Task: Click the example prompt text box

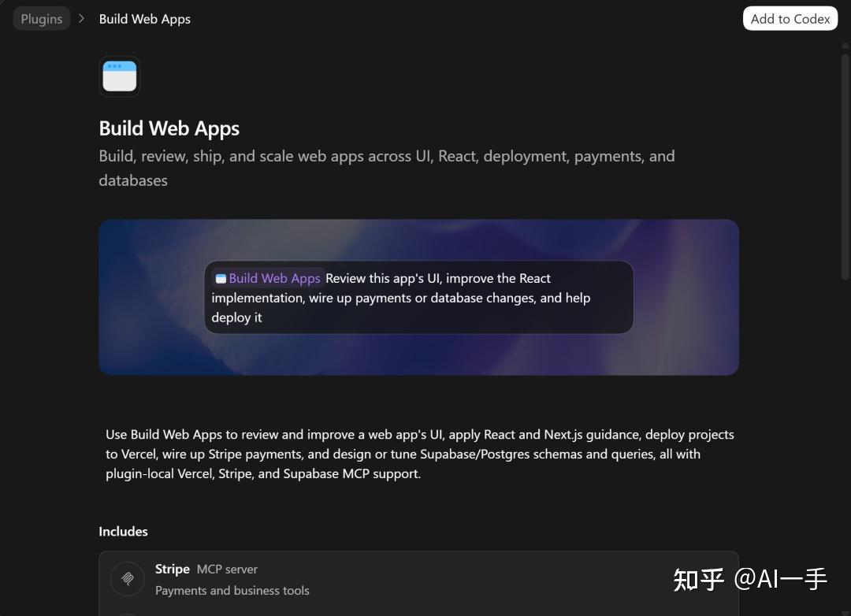Action: click(x=418, y=298)
